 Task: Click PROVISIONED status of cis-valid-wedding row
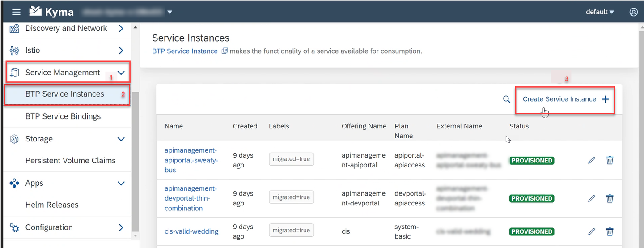(532, 231)
